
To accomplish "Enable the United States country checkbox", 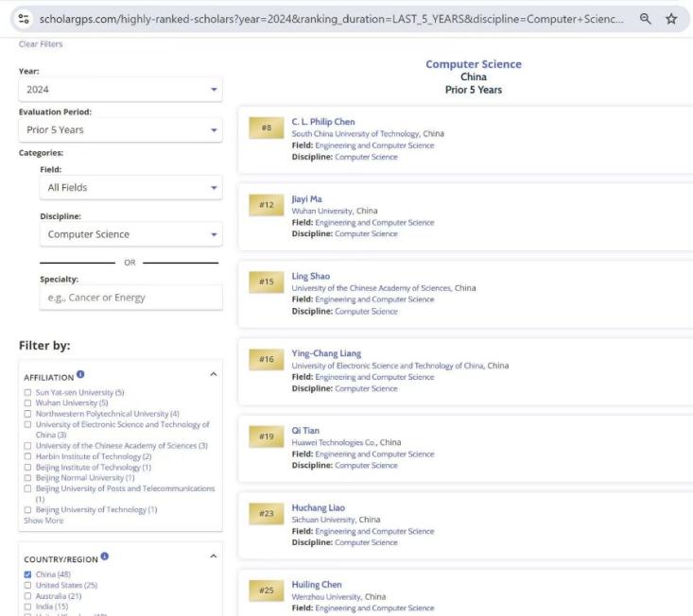I will (x=27, y=585).
